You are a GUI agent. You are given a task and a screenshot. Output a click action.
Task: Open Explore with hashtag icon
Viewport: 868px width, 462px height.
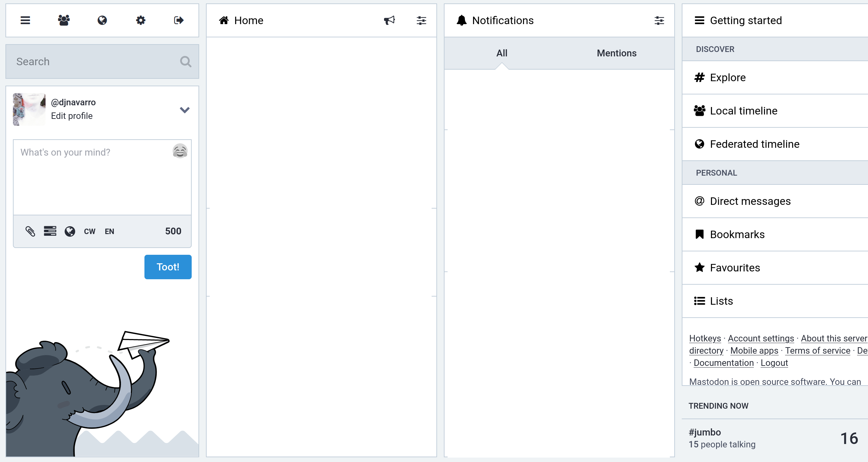[x=775, y=77]
